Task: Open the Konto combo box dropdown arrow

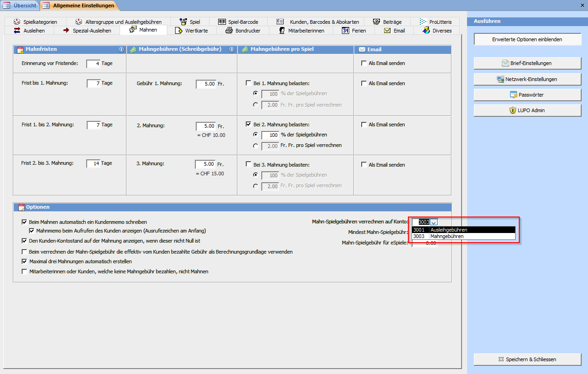Action: [x=434, y=222]
